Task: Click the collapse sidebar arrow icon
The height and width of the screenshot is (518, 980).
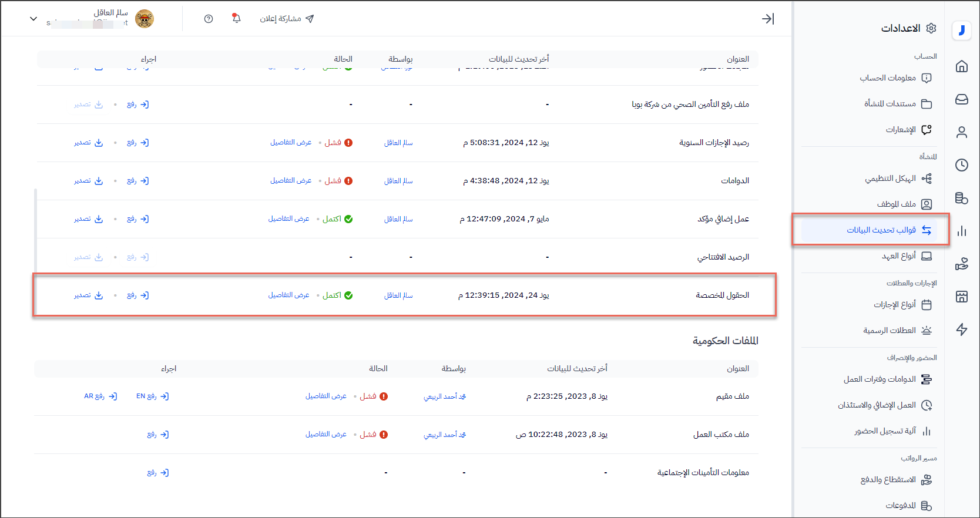Action: pos(767,19)
